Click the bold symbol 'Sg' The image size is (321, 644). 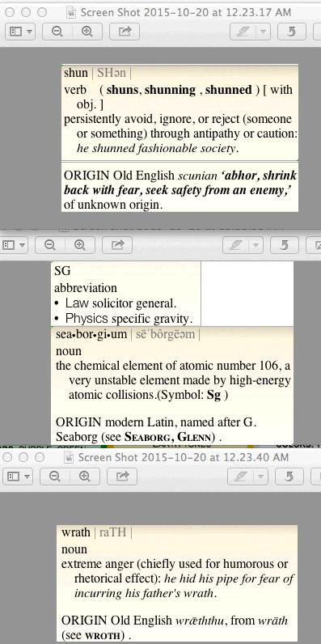tap(213, 395)
